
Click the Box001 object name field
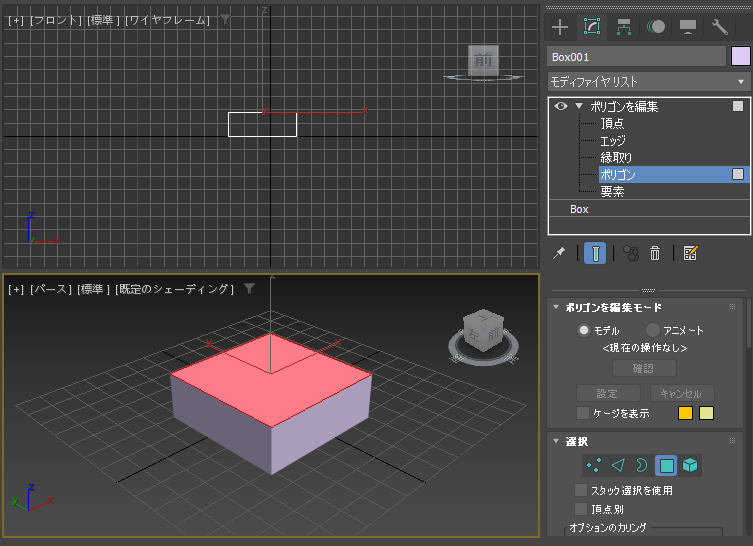(x=636, y=57)
